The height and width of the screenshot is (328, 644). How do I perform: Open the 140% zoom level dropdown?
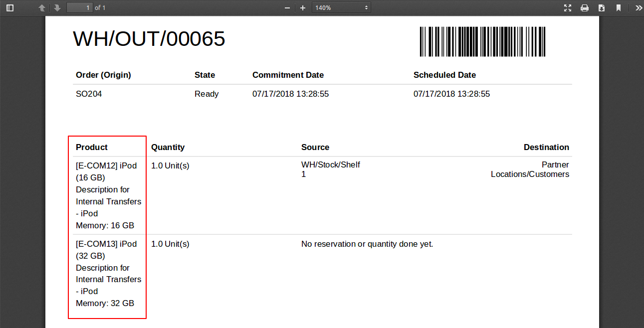[x=341, y=7]
